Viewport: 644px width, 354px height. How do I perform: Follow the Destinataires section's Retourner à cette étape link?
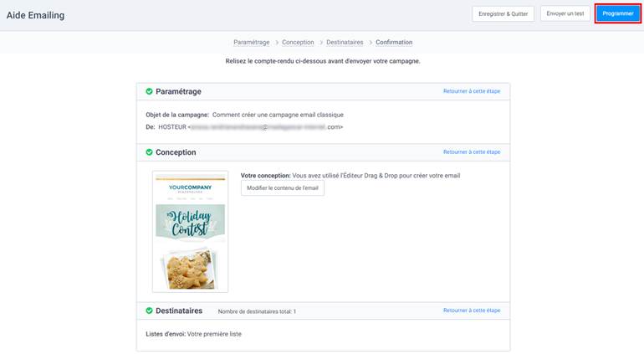click(472, 310)
